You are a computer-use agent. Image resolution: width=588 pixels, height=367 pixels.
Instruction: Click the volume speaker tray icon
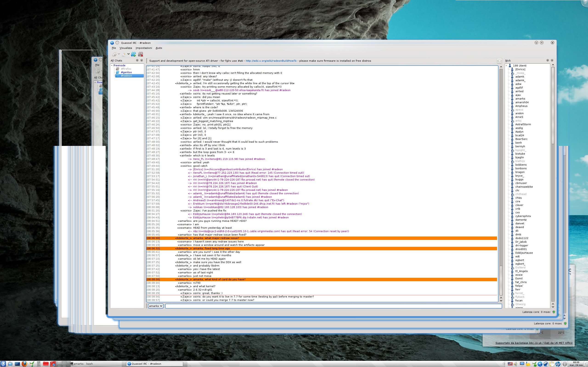coord(516,364)
